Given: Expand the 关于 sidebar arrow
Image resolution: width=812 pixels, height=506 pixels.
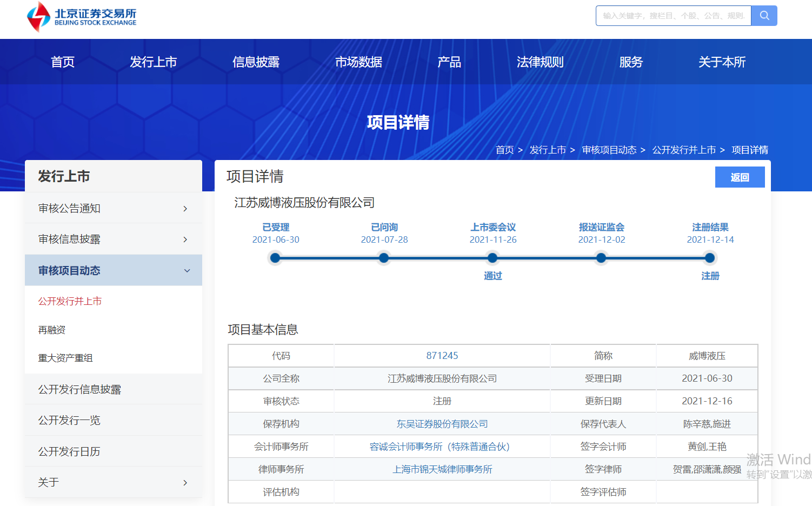Looking at the screenshot, I should (185, 483).
